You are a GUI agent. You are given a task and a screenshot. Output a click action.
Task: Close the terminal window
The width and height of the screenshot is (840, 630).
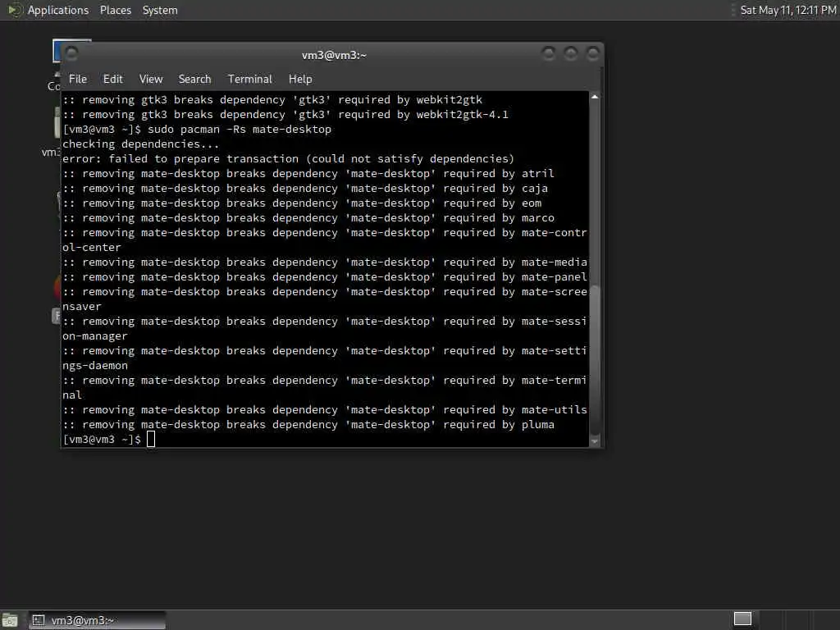click(x=592, y=53)
